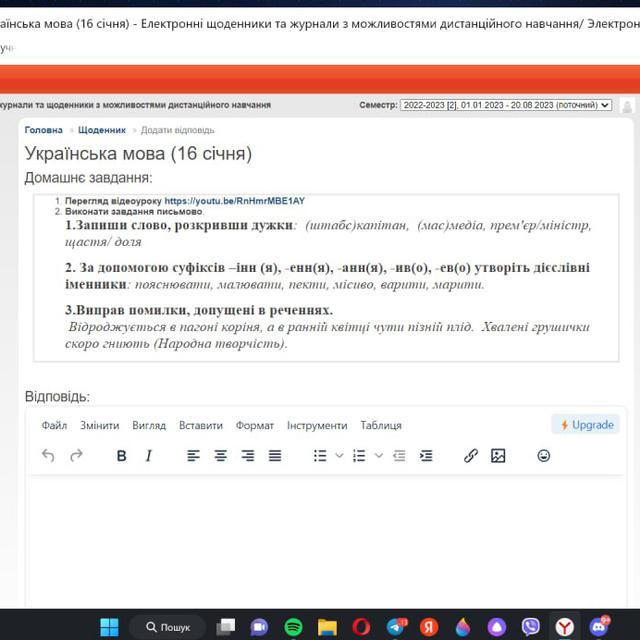Screen dimensions: 640x640
Task: Align text to the left
Action: tap(194, 456)
